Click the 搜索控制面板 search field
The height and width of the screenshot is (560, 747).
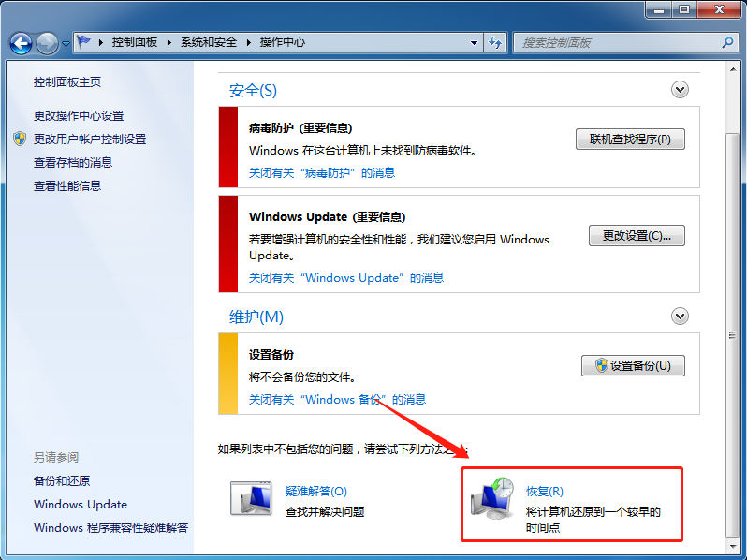click(x=618, y=43)
